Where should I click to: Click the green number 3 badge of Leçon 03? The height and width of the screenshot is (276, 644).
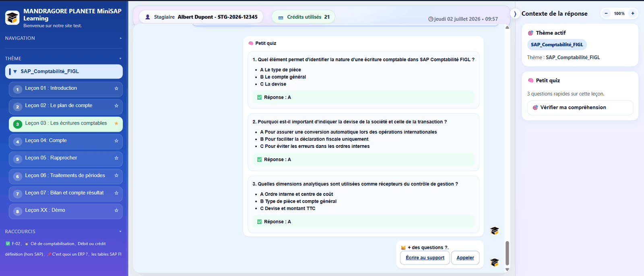(x=17, y=124)
